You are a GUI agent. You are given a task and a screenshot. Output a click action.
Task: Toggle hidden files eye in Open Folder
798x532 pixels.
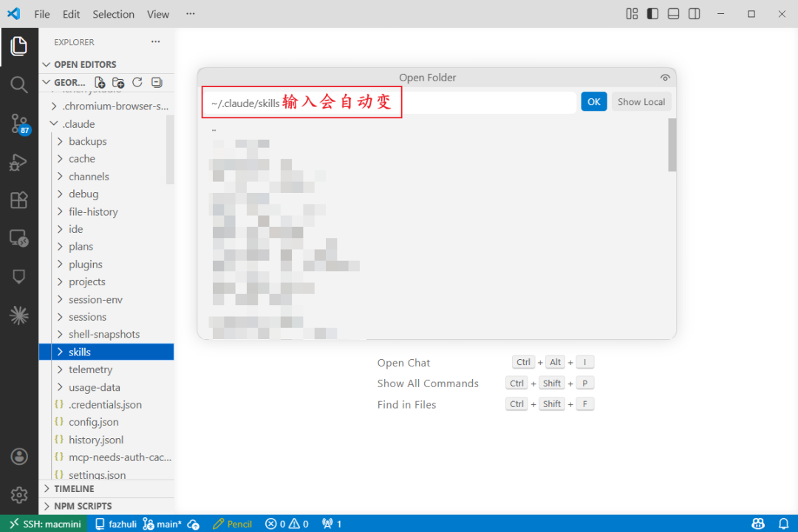665,78
